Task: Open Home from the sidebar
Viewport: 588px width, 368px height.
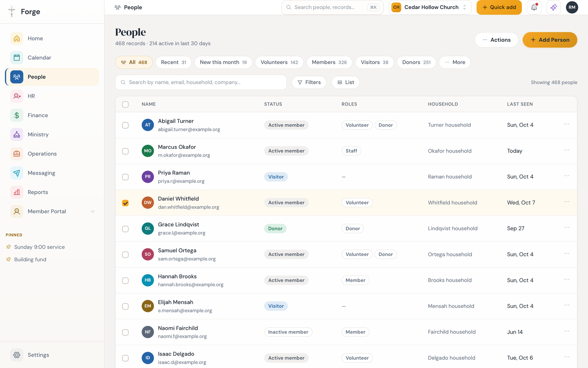Action: [x=52, y=38]
